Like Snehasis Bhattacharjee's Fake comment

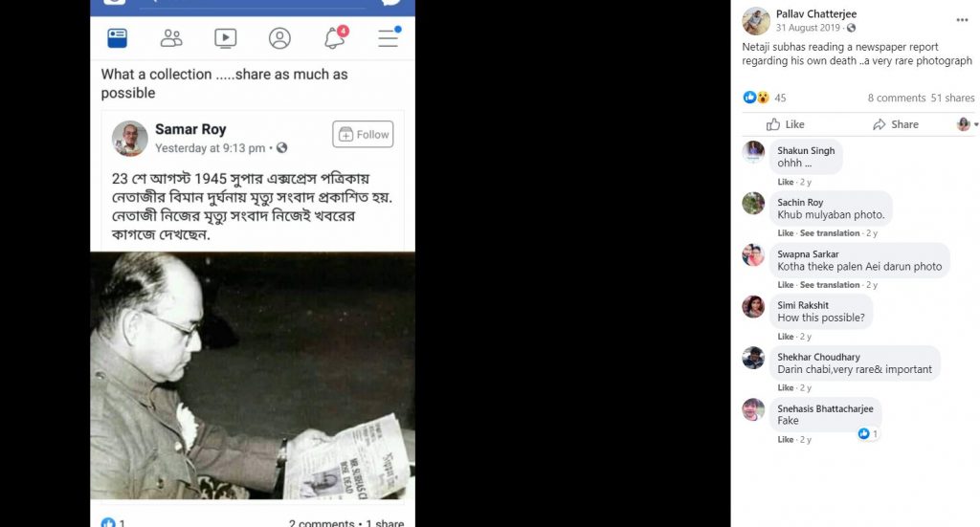tap(785, 440)
